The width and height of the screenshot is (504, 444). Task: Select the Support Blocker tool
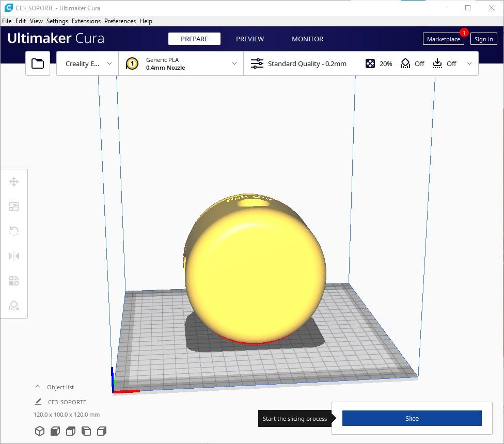tap(14, 306)
